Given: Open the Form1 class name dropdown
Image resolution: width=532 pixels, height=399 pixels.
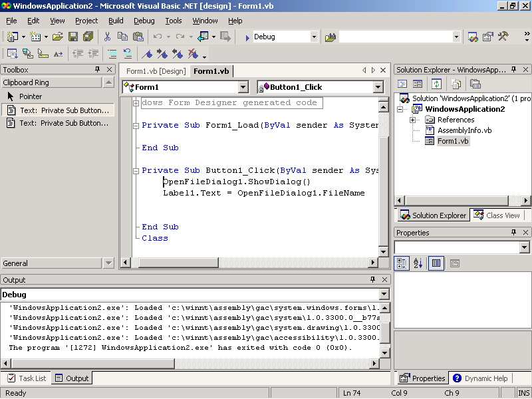Looking at the screenshot, I should [243, 87].
